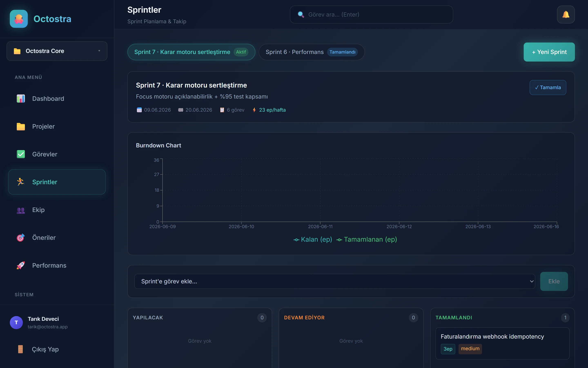Click the Ekle button
588x368 pixels.
pyautogui.click(x=554, y=281)
